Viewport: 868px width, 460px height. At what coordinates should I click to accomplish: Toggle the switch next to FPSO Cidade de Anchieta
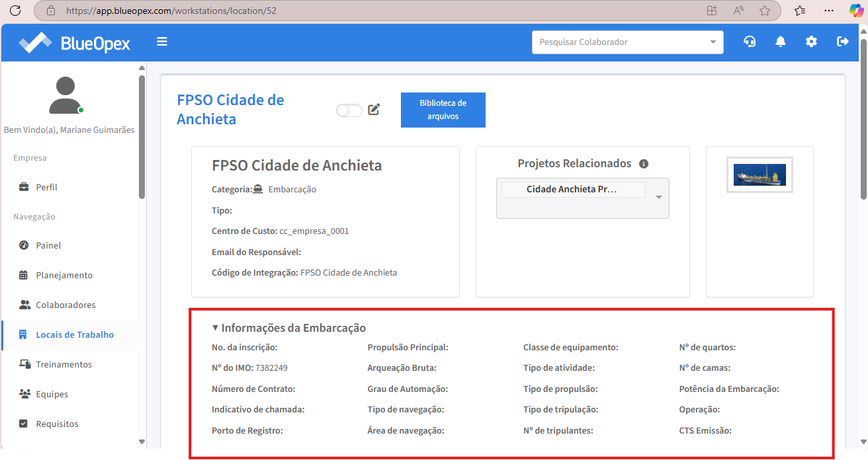[x=349, y=110]
